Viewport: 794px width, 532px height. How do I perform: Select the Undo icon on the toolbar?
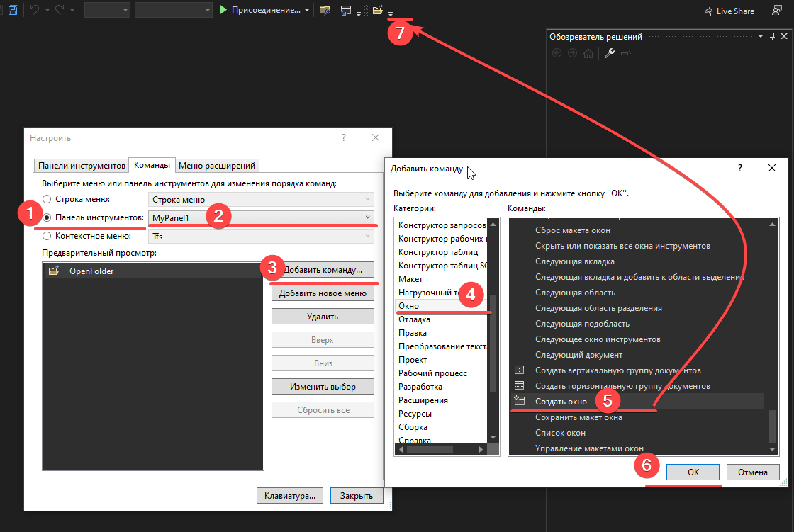pyautogui.click(x=35, y=11)
